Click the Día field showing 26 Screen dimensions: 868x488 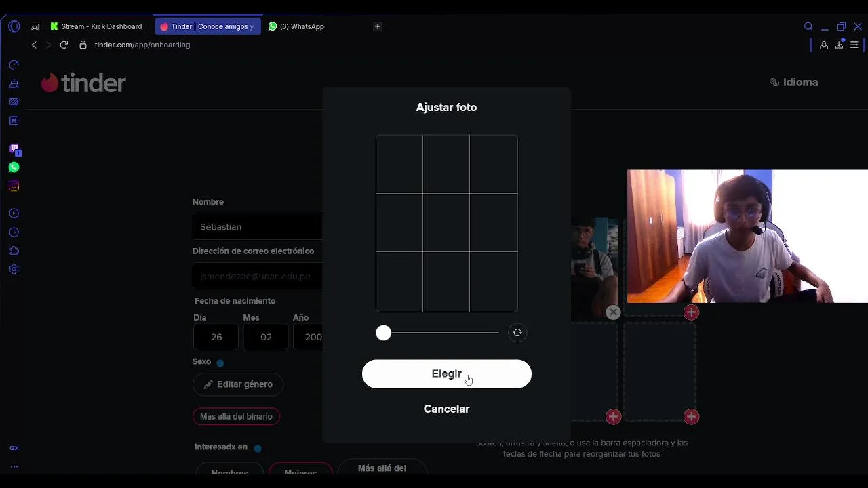(x=216, y=337)
